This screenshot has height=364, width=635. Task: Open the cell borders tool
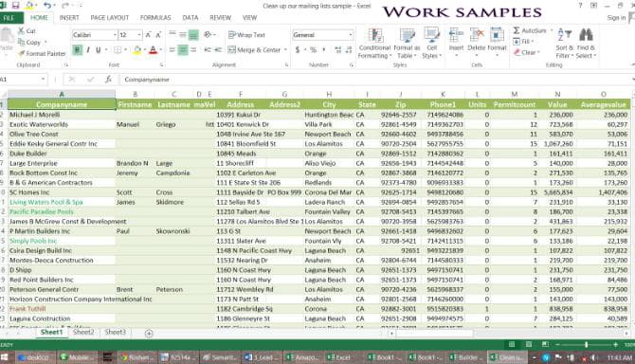pyautogui.click(x=118, y=50)
